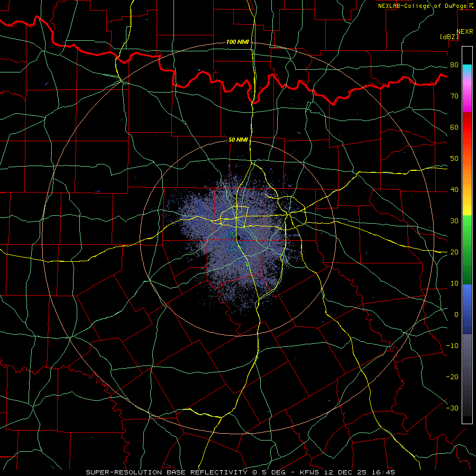
Task: Click the 20 value on the dBZ scale
Action: (454, 252)
